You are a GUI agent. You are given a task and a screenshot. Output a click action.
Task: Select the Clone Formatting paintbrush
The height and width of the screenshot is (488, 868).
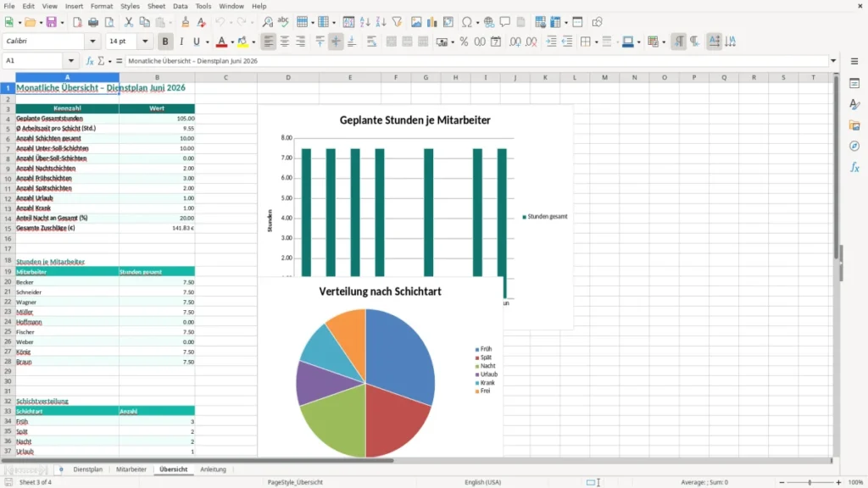[x=186, y=22]
